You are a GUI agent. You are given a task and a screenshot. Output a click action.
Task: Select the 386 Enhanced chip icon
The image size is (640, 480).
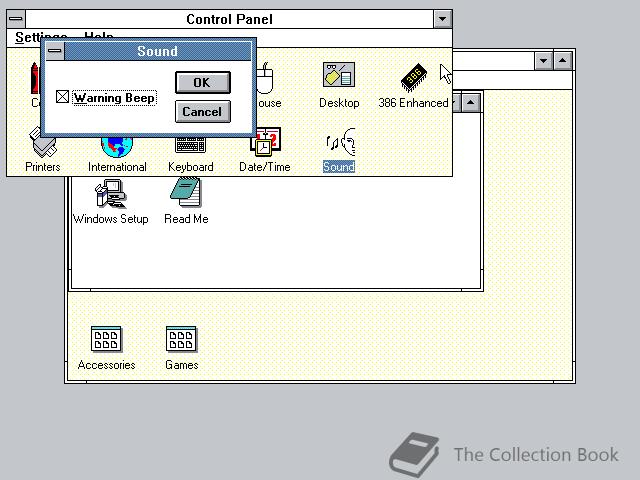point(413,77)
